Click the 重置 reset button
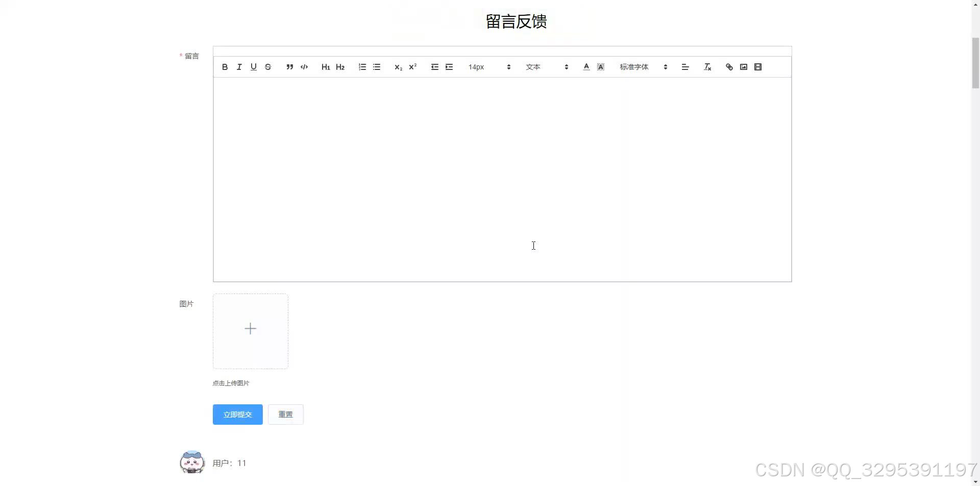This screenshot has height=486, width=980. pos(285,415)
